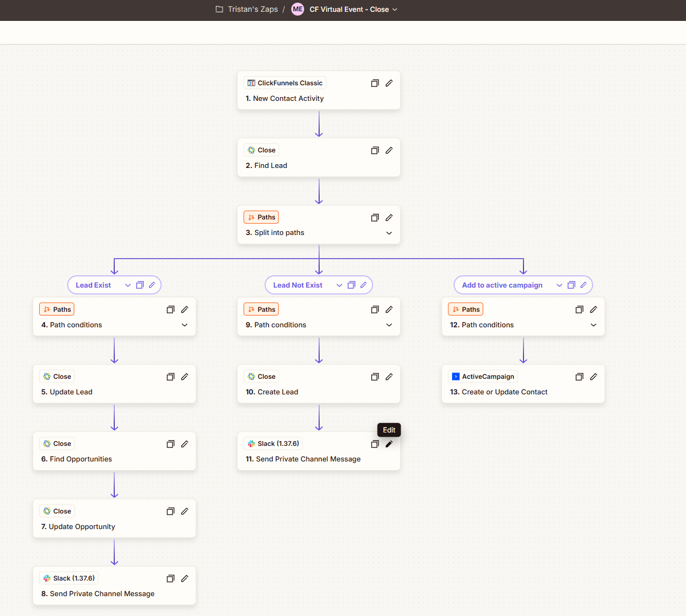Click the ClickFunnels Classic app label

285,83
